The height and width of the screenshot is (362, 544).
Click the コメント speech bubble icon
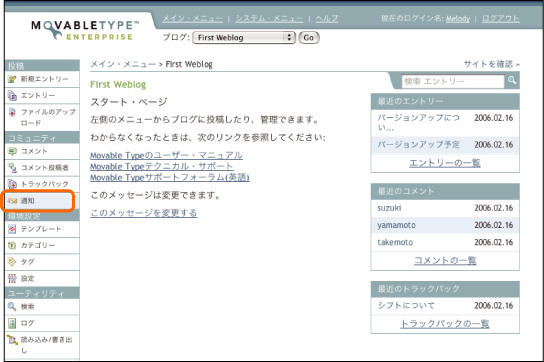(12, 151)
